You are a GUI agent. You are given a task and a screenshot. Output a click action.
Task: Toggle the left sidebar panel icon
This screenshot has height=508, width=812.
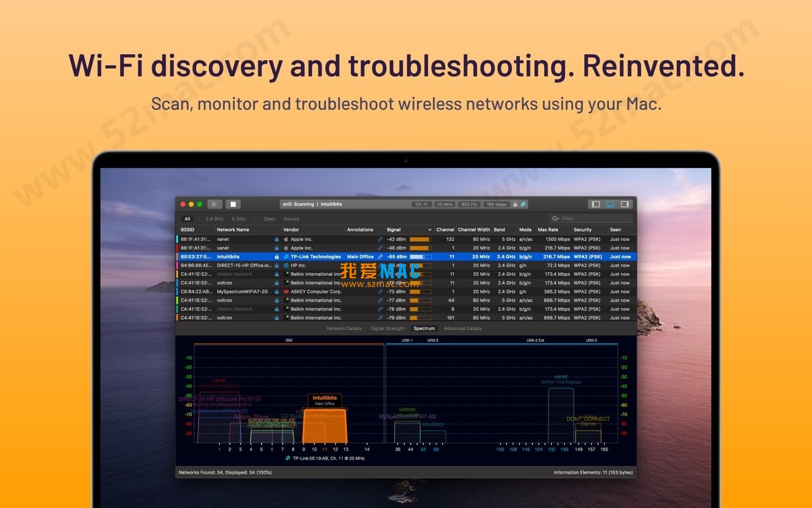596,204
